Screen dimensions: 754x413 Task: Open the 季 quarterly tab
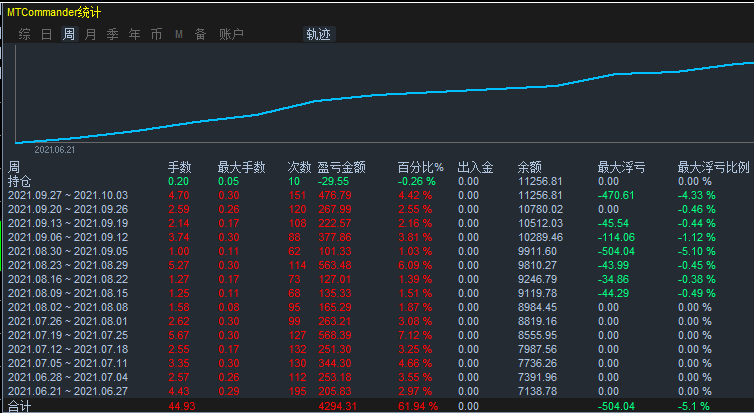click(x=113, y=34)
